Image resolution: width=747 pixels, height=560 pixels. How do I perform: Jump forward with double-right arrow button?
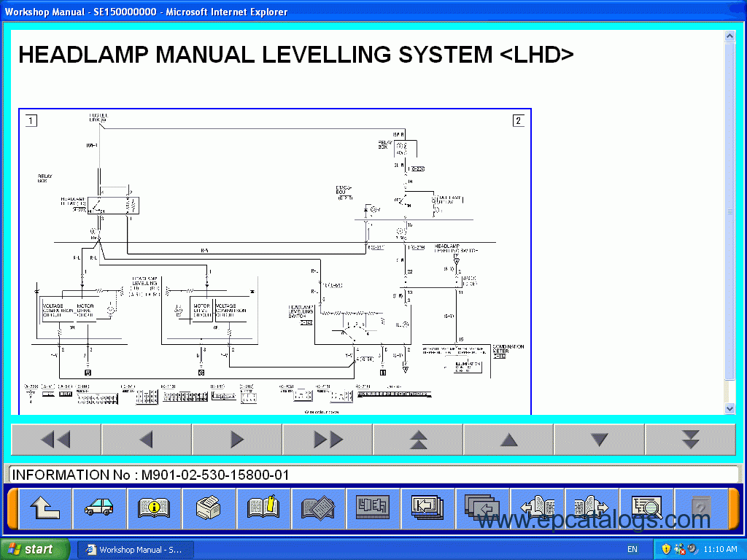(x=328, y=440)
